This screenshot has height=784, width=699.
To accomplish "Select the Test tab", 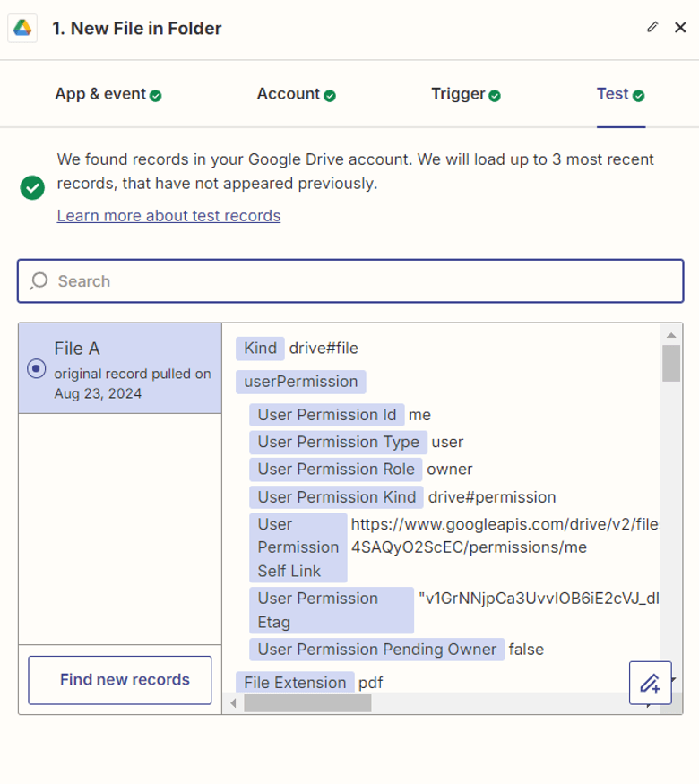I will (620, 94).
